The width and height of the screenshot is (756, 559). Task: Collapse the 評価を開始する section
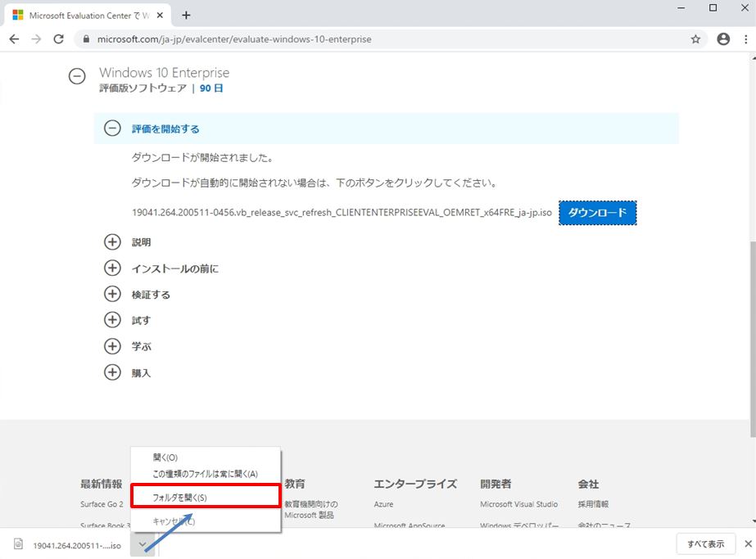112,128
